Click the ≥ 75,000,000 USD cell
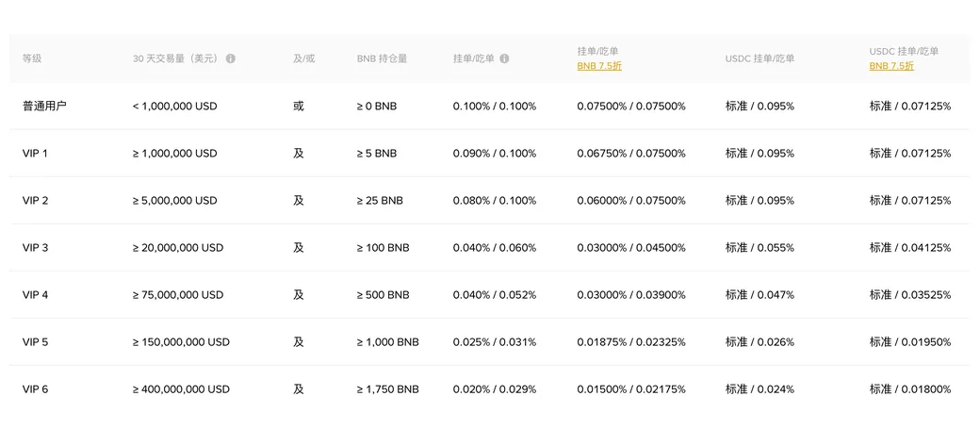 pyautogui.click(x=177, y=294)
